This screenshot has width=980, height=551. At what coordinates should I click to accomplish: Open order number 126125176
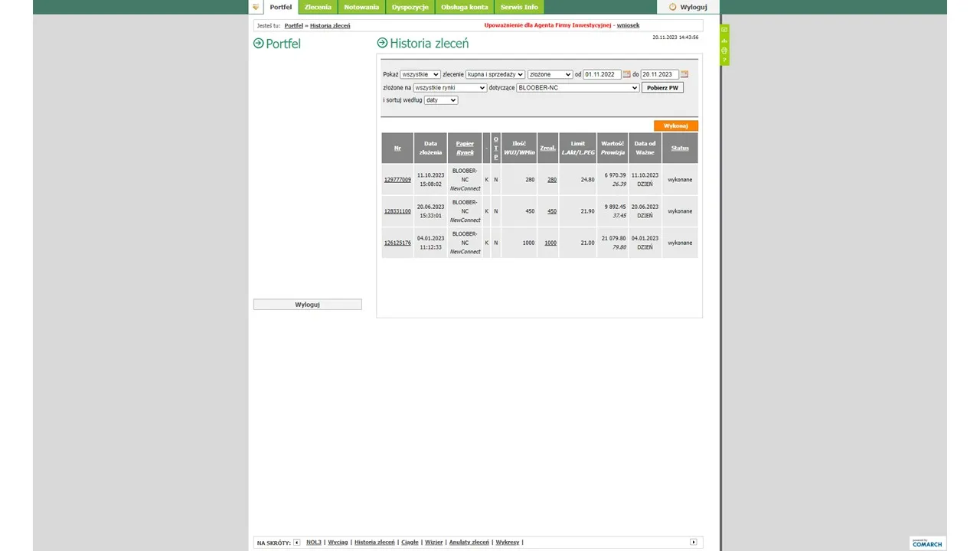click(x=397, y=243)
